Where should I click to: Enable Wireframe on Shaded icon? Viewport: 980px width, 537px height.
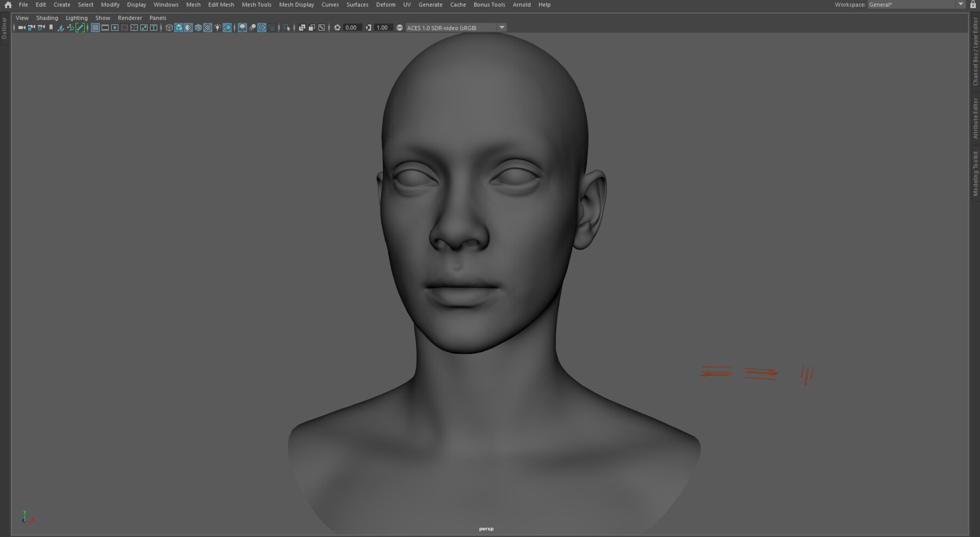(198, 28)
